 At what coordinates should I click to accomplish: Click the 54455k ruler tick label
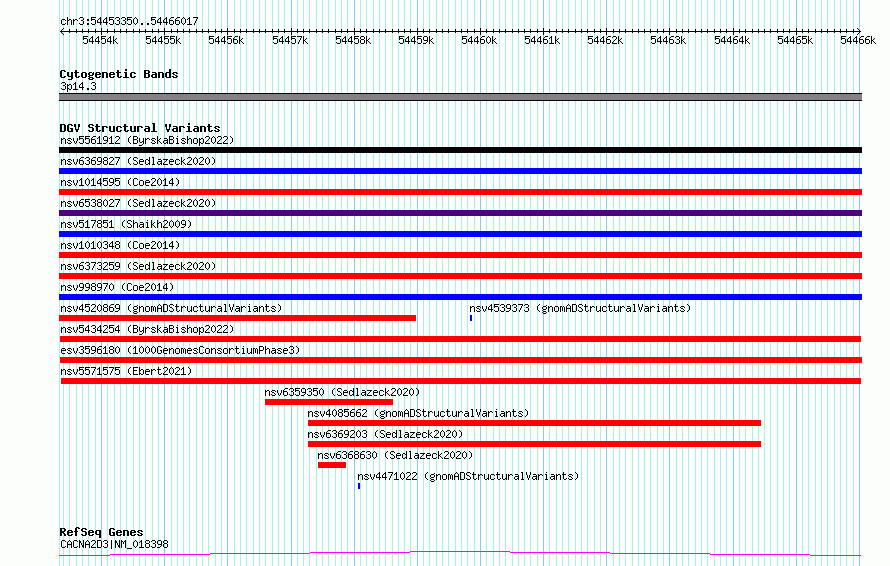tap(163, 40)
